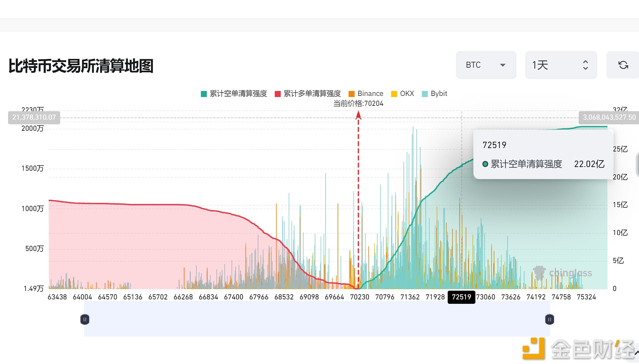Click x-axis label 66834

(208, 297)
